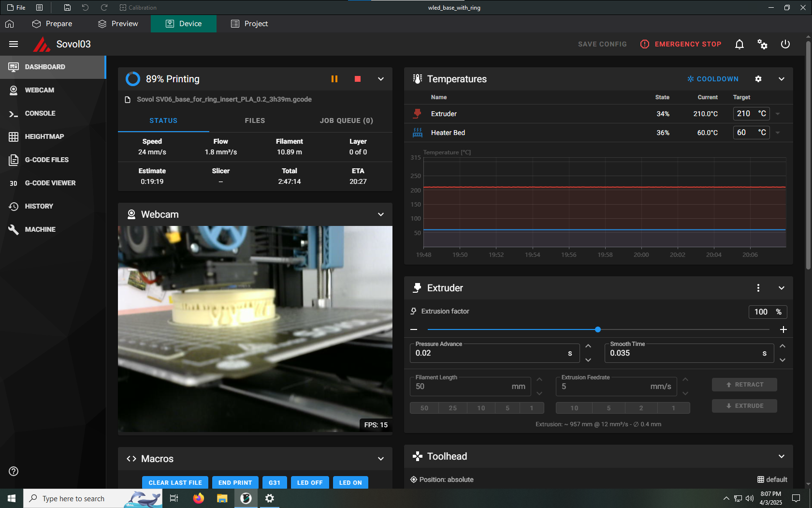This screenshot has width=812, height=508.
Task: Collapse the Temperatures panel
Action: (782, 79)
